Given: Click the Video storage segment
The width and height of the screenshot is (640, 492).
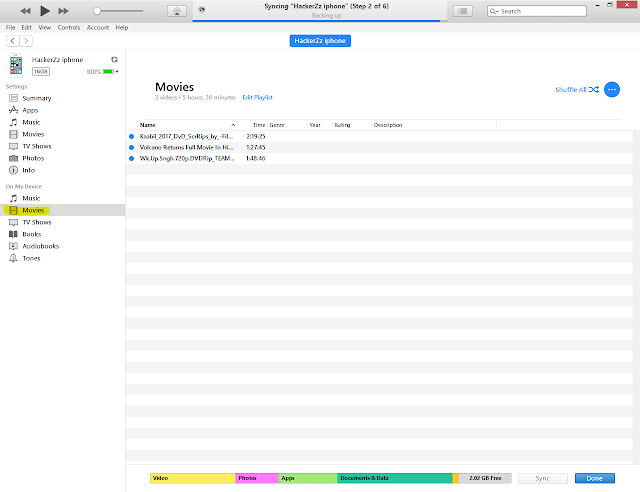Looking at the screenshot, I should [193, 478].
